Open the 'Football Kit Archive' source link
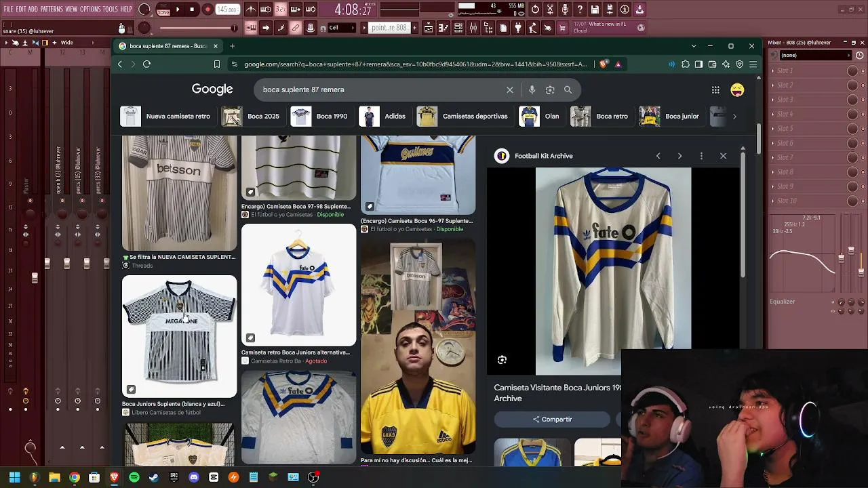The width and height of the screenshot is (868, 488). tap(534, 156)
